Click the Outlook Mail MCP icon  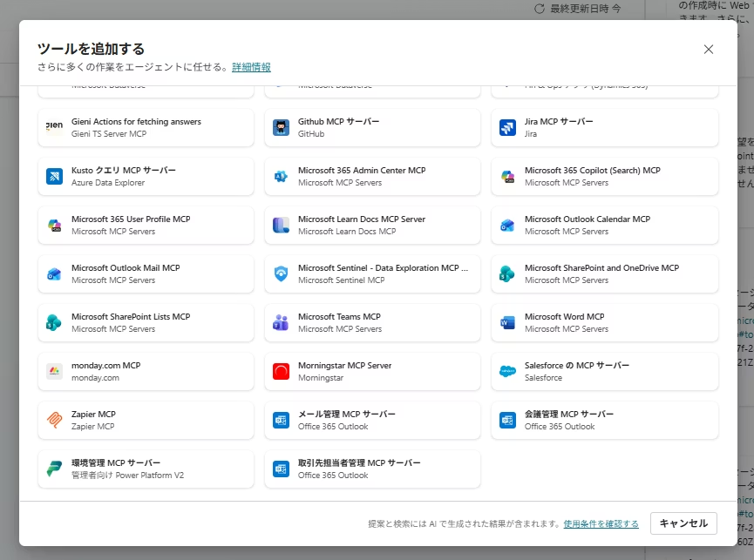pos(54,273)
